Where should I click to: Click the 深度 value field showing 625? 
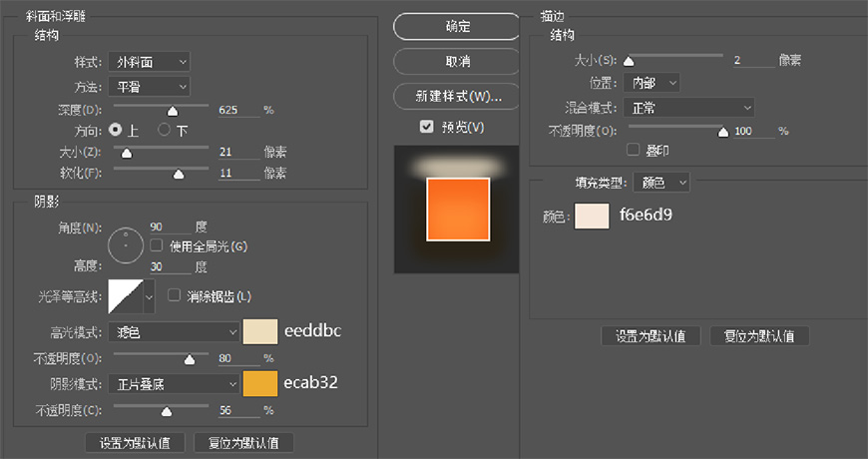coord(239,110)
